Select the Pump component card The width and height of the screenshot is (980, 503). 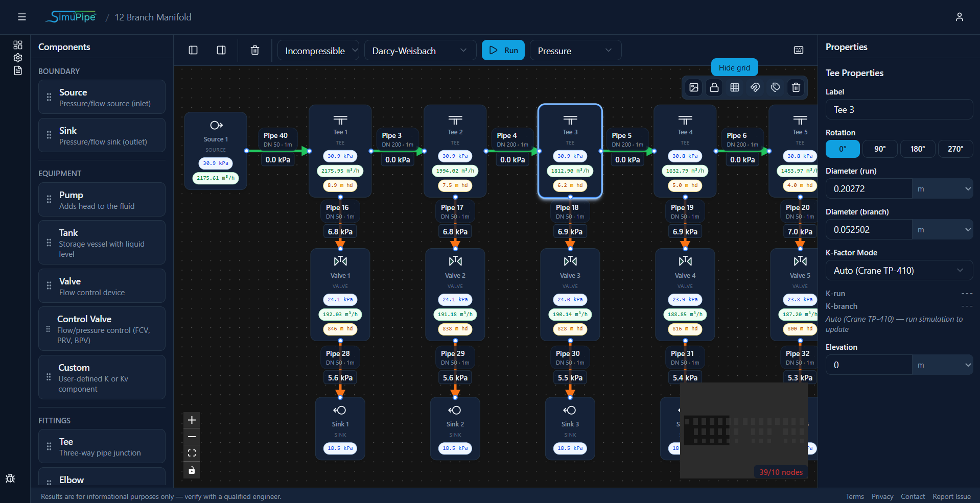(102, 200)
